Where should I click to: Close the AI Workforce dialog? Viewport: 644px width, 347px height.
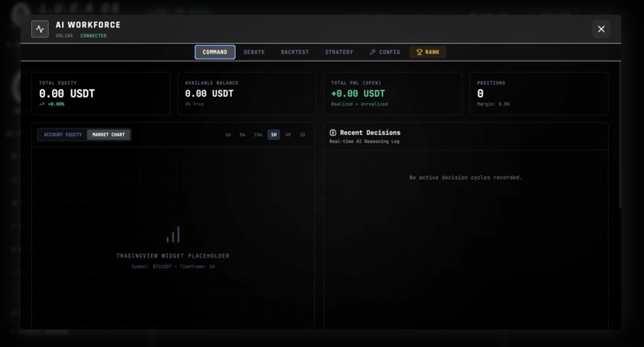pos(601,29)
